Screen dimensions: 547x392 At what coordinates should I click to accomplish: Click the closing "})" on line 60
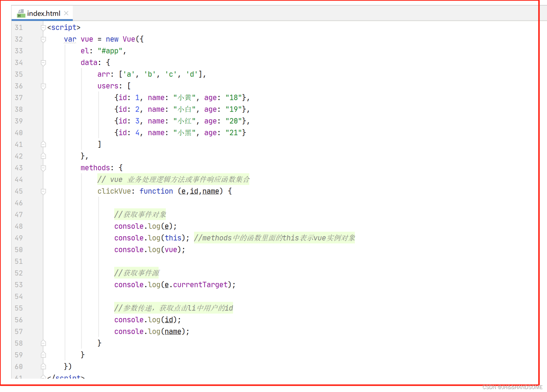(x=68, y=367)
